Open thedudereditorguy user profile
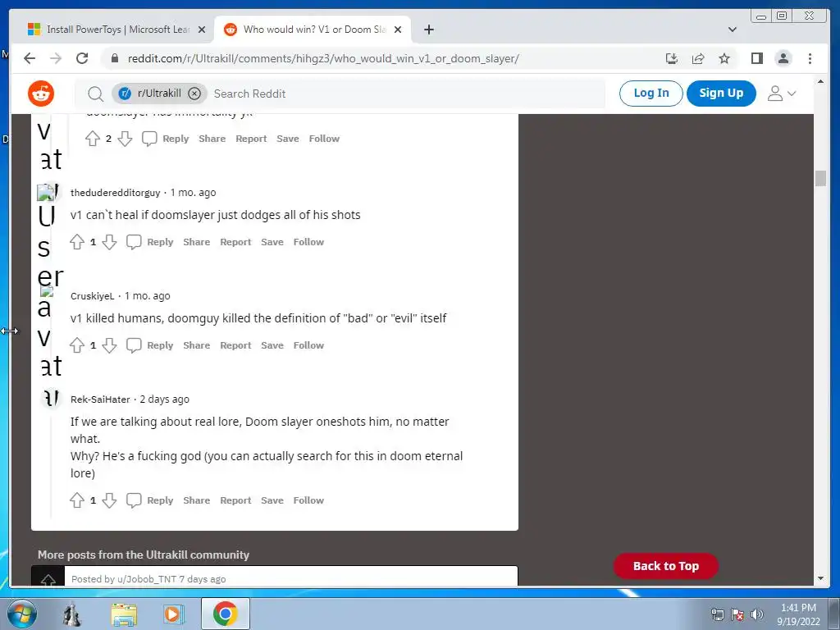 [x=115, y=193]
